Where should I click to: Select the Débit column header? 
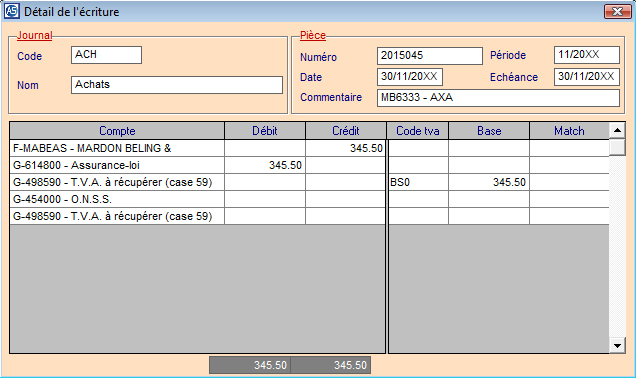tap(265, 131)
